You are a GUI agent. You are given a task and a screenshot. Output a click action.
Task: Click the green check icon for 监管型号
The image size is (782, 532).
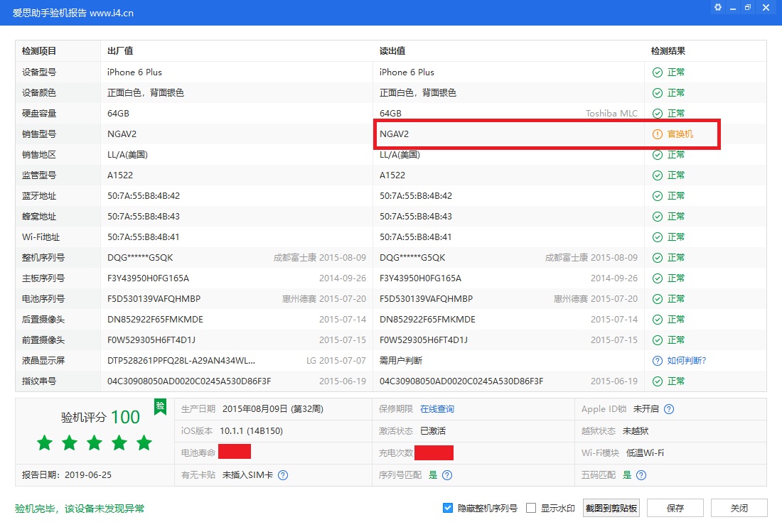658,175
